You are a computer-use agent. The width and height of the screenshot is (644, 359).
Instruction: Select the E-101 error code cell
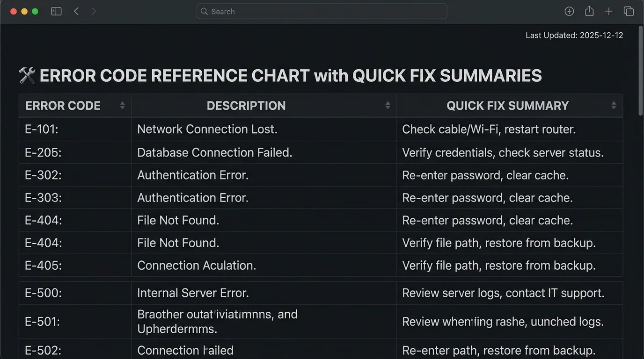pos(42,129)
